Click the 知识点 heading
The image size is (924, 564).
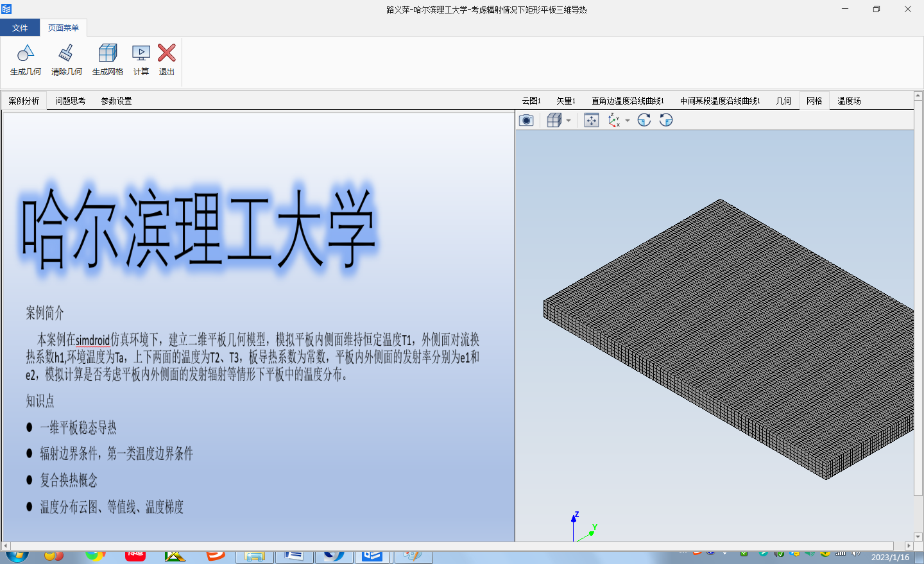[40, 402]
